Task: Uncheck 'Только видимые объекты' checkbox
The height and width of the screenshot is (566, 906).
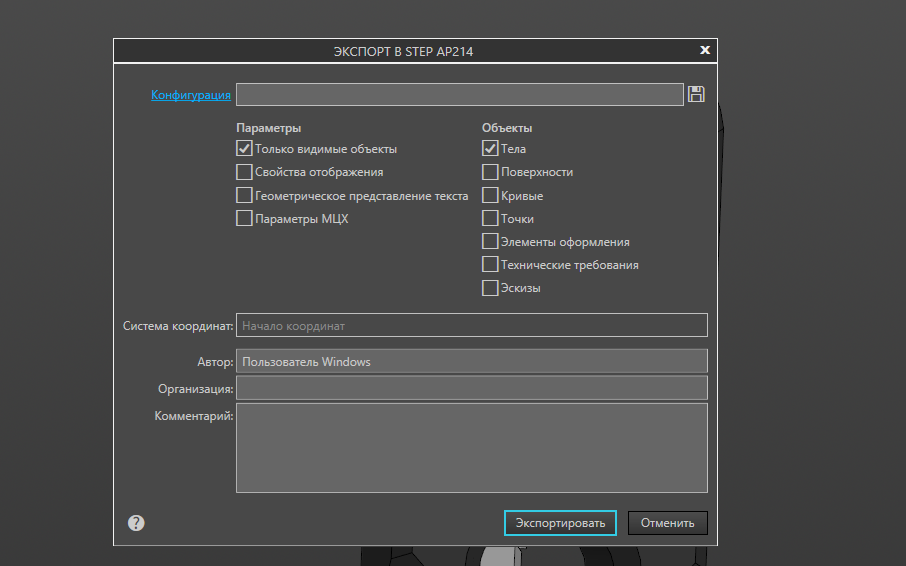Action: tap(244, 149)
